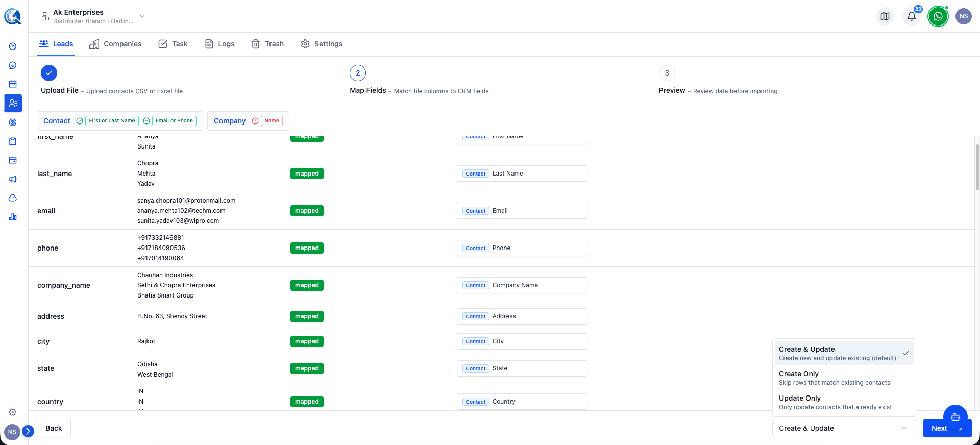Switch to the Task tab
Image resolution: width=980 pixels, height=445 pixels.
pyautogui.click(x=173, y=44)
